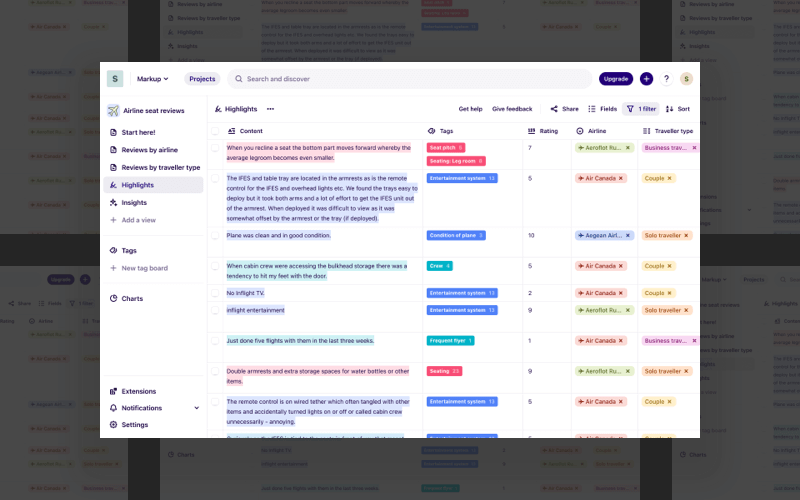Viewport: 800px width, 500px height.
Task: Click the Search and discover field
Action: [410, 79]
